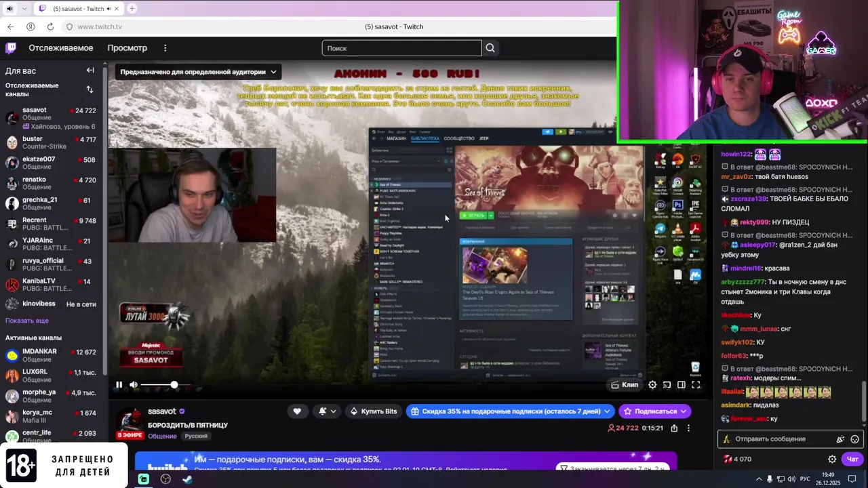Select the sasavot - Twitch browser tab
The height and width of the screenshot is (488, 868).
tap(77, 8)
